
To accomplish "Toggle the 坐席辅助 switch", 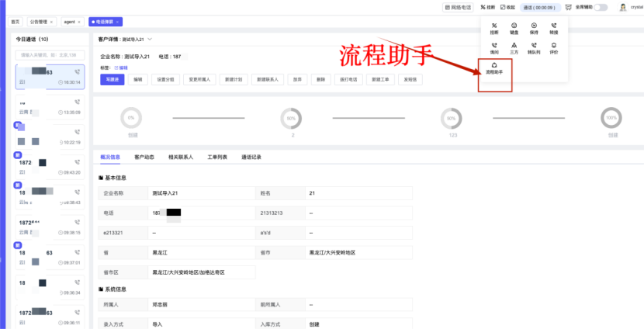I will (x=601, y=7).
